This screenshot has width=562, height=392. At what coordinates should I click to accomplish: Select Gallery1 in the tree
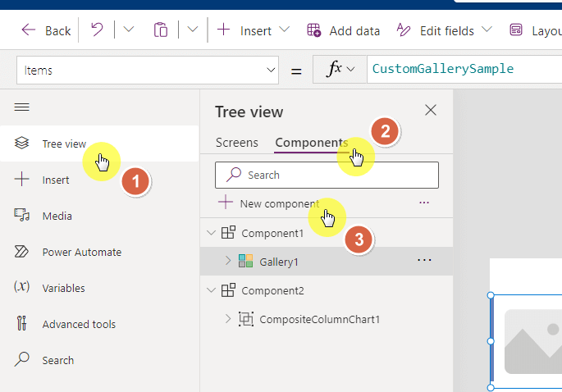[x=279, y=262]
